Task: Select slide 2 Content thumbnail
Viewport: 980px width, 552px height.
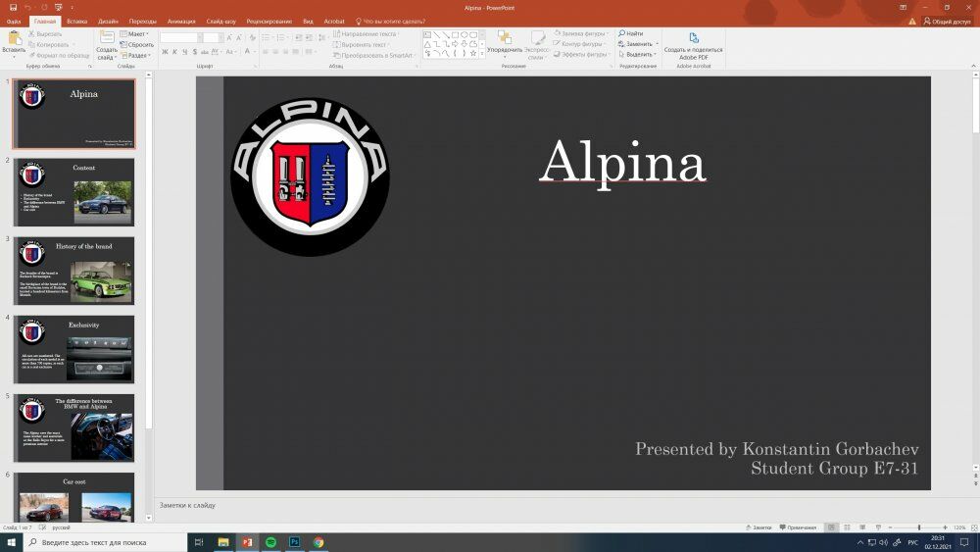Action: (x=73, y=192)
